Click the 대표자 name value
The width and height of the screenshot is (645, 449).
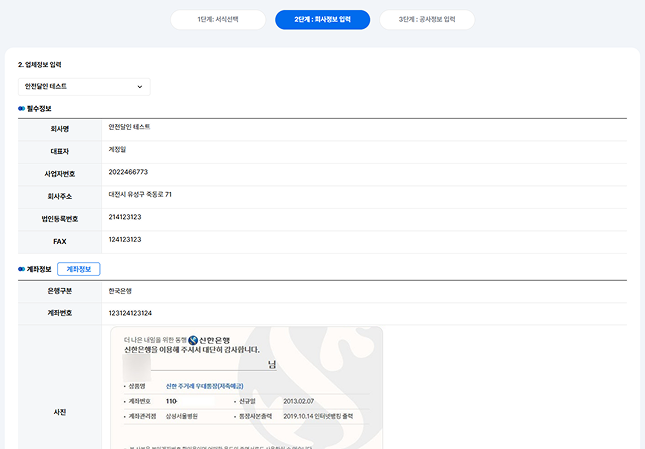tap(118, 149)
